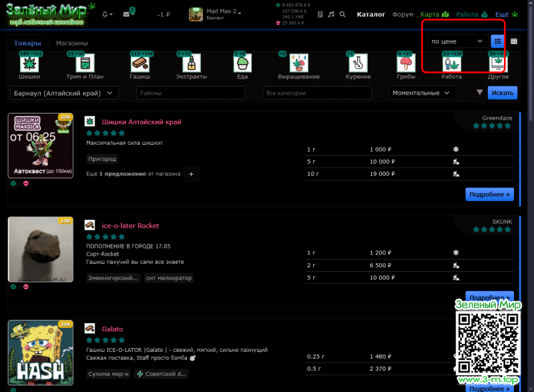This screenshot has width=534, height=392.
Task: Open the messages envelope icon
Action: pyautogui.click(x=127, y=14)
